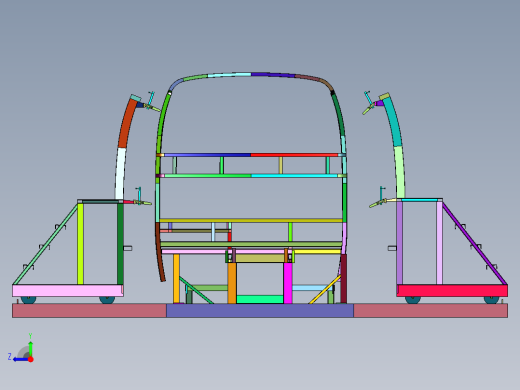Select the light pink vertical post on right cart

(x=440, y=243)
